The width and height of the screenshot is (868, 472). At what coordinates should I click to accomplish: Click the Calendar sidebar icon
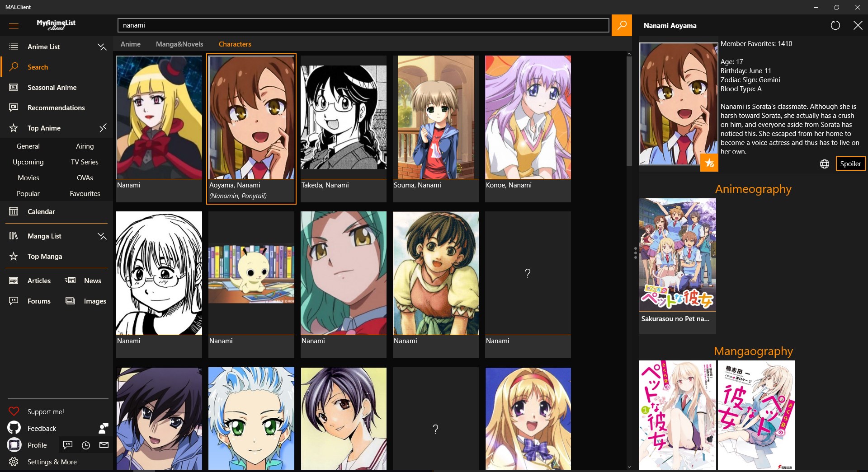14,212
